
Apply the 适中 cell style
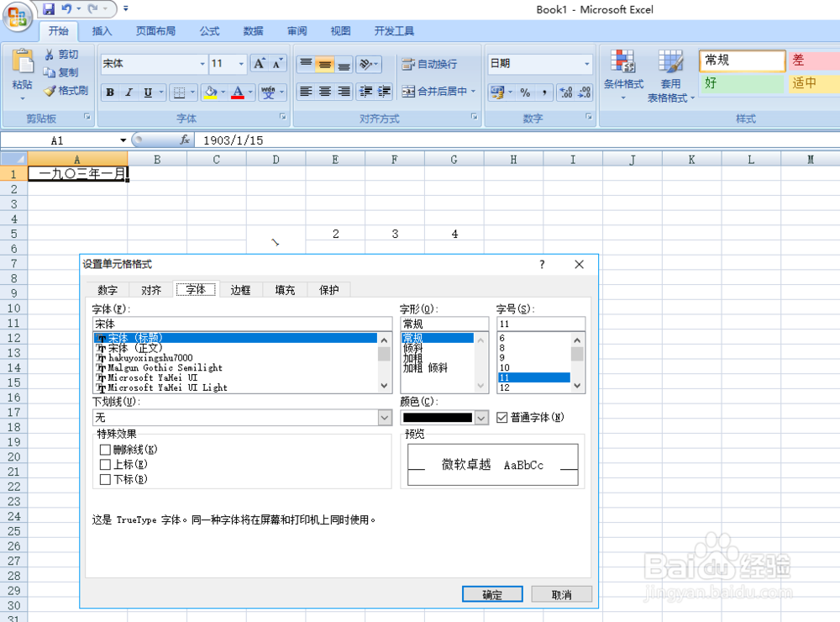pyautogui.click(x=814, y=83)
